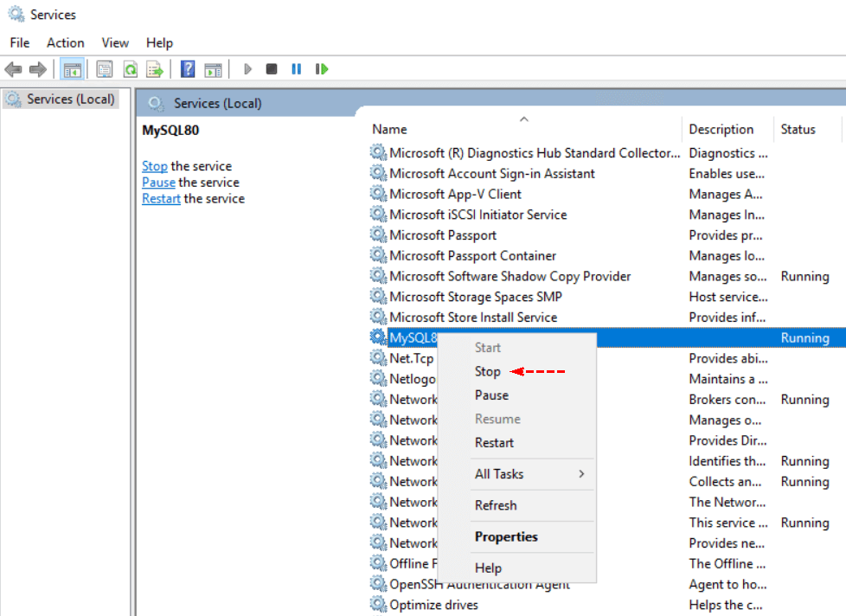This screenshot has height=616, width=846.
Task: Click the Pause the service link
Action: click(158, 183)
